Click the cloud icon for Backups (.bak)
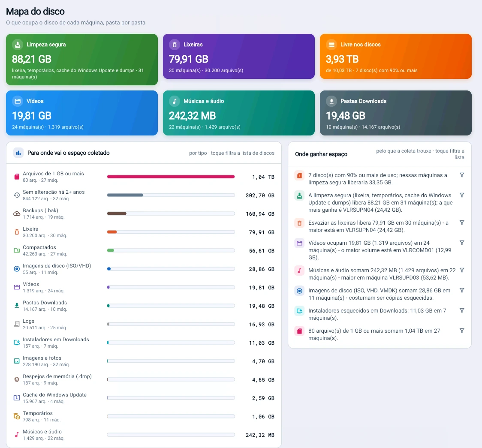This screenshot has width=482, height=448. coord(17,213)
